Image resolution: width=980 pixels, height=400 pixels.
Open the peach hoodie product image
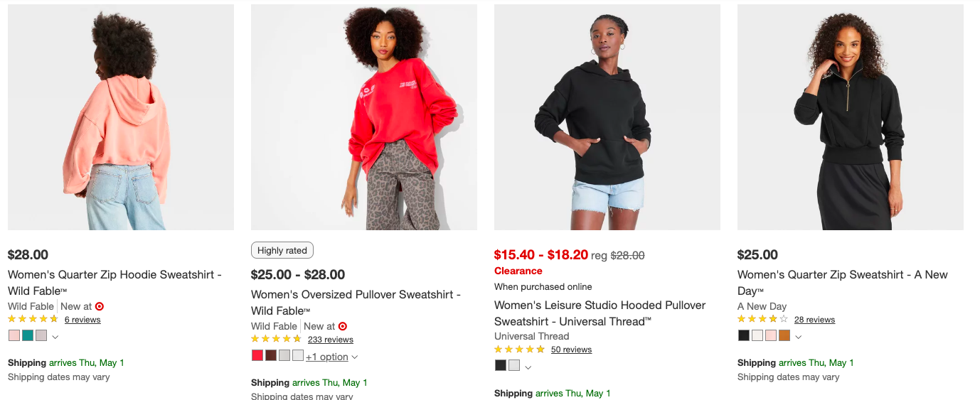(121, 117)
